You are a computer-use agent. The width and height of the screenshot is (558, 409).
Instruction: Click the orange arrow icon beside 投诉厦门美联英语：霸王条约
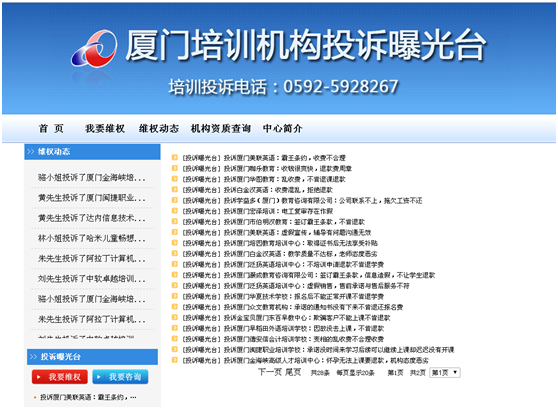click(x=174, y=157)
